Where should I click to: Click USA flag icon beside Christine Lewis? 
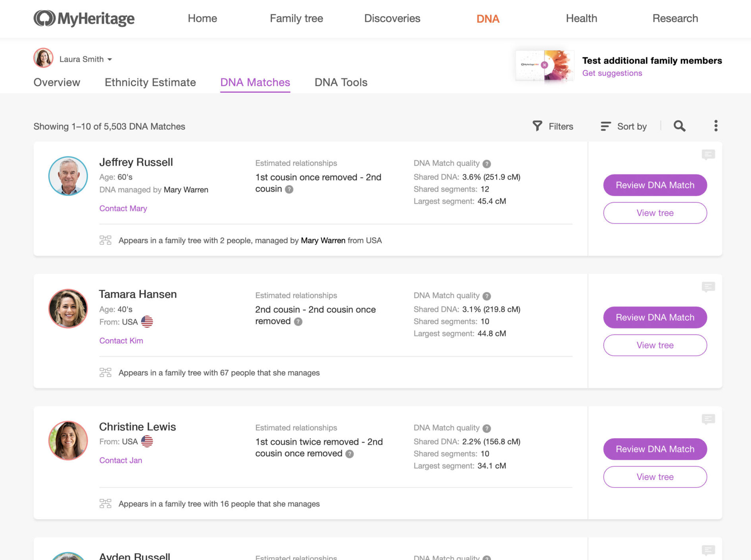pos(147,441)
